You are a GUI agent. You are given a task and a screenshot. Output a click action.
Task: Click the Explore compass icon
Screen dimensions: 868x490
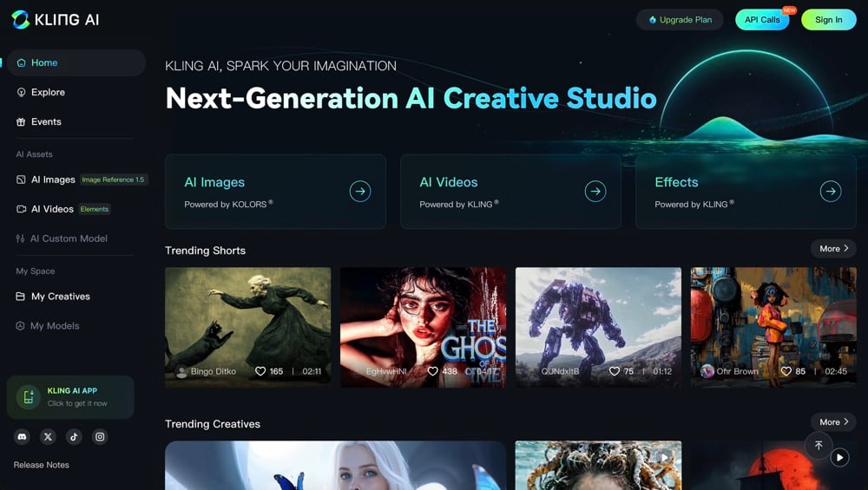pos(21,92)
